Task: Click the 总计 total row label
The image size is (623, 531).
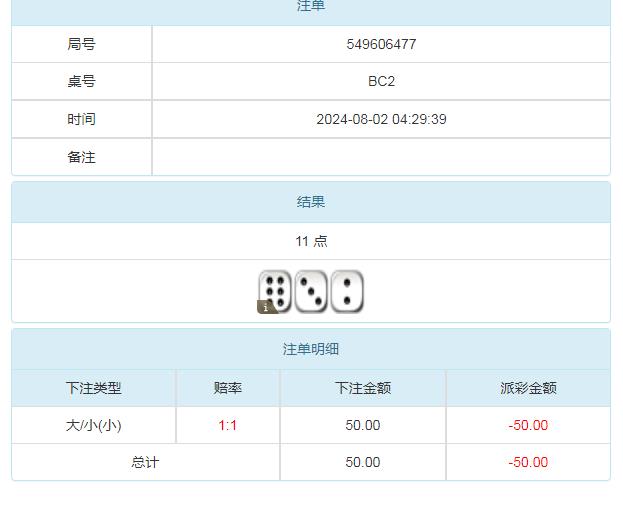Action: tap(145, 462)
